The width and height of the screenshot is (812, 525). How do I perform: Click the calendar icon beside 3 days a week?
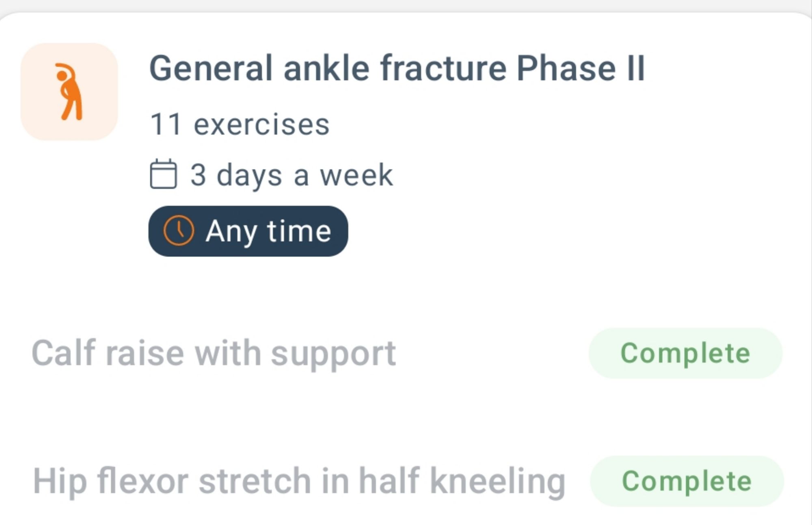pos(163,174)
